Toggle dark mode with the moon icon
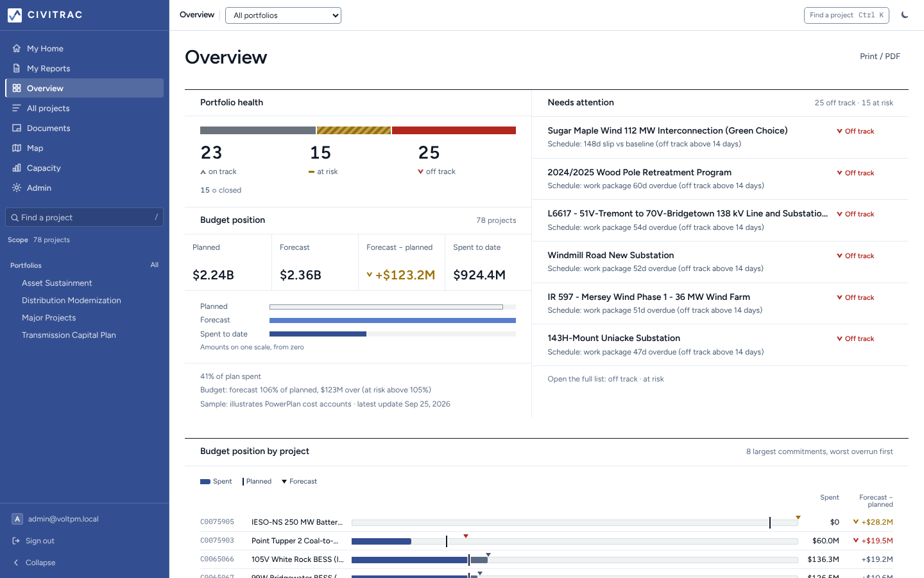 click(x=905, y=15)
